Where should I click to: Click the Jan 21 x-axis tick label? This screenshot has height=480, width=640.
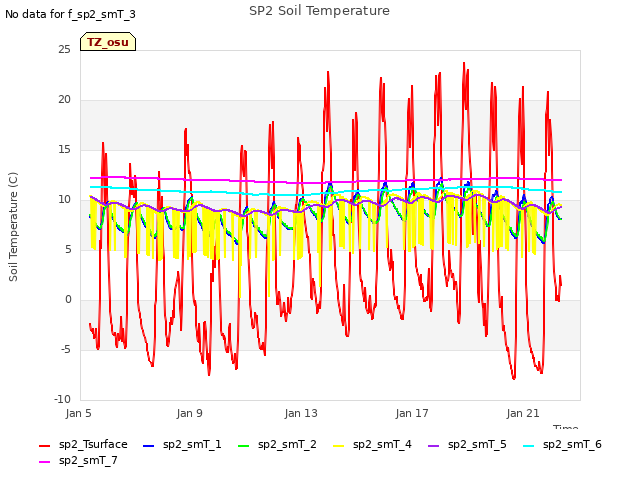pos(523,413)
